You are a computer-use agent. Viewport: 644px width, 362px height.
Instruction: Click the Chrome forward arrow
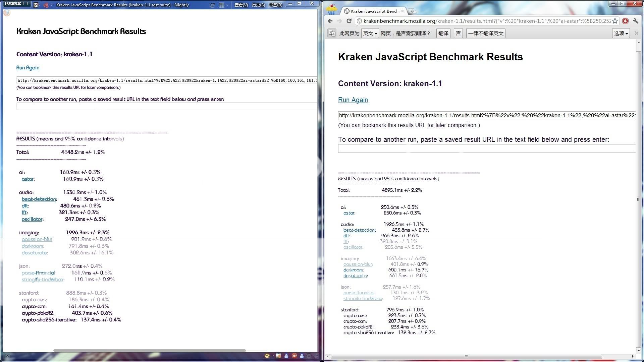pos(339,21)
